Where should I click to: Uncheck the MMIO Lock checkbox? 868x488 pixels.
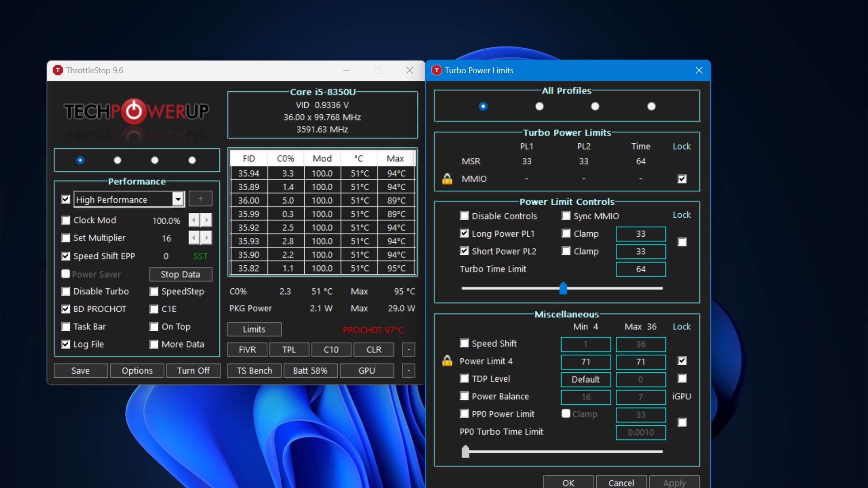[x=682, y=179]
